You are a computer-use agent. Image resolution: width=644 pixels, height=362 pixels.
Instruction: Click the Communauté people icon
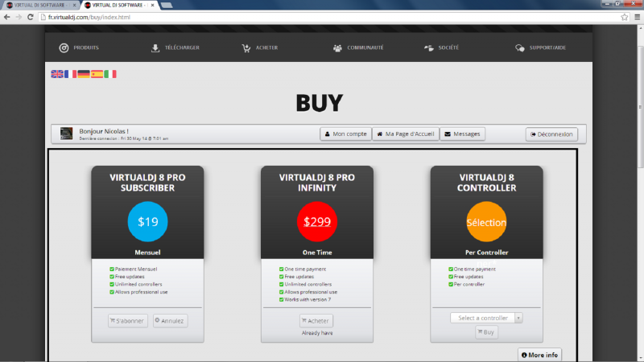tap(337, 48)
